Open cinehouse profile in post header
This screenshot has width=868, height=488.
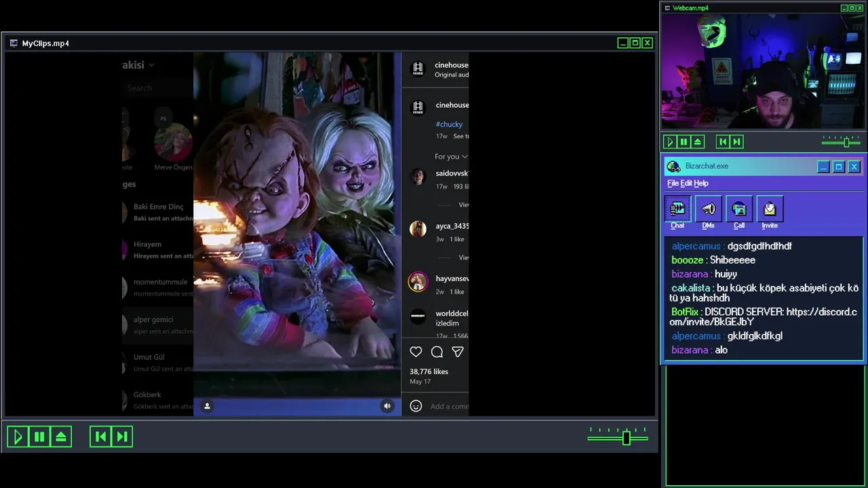point(452,65)
